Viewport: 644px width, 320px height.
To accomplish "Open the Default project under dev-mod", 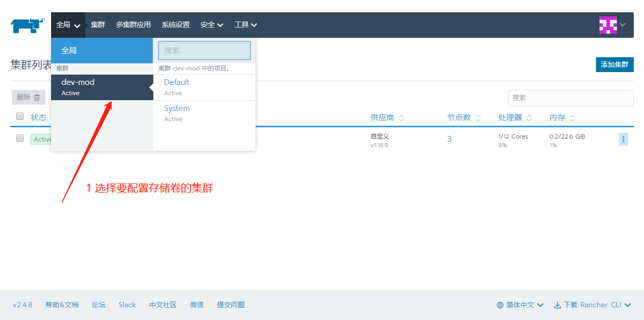I will coord(176,82).
